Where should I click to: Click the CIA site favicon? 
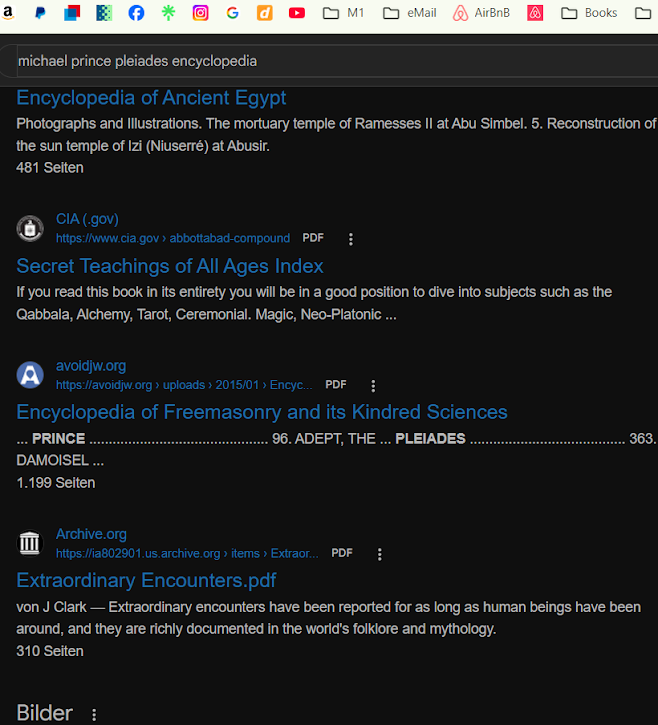pos(30,228)
